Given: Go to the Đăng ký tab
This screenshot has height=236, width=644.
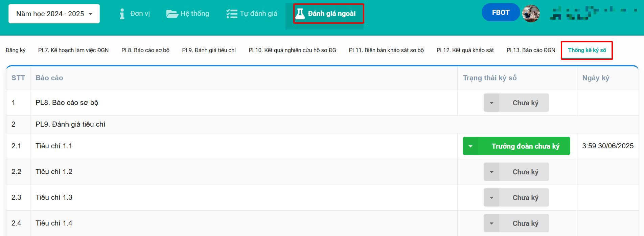Looking at the screenshot, I should (x=16, y=50).
